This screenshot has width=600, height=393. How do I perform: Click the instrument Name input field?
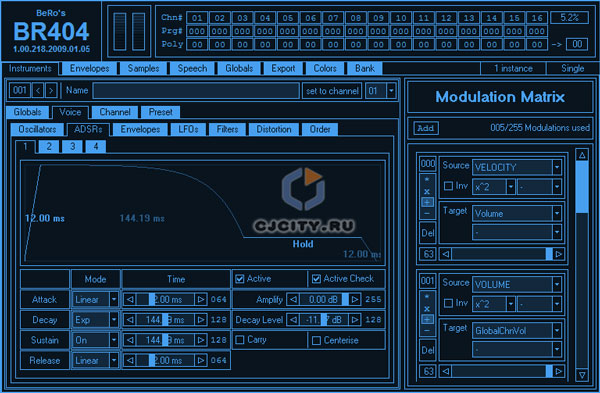(x=196, y=91)
